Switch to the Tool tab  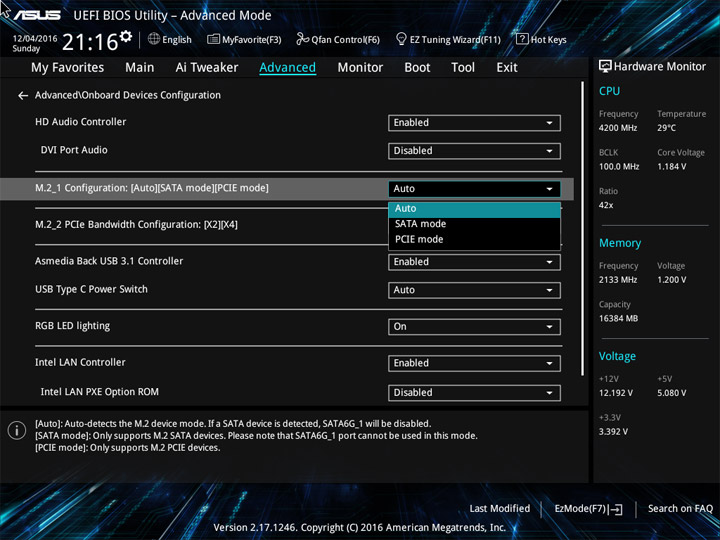coord(463,68)
